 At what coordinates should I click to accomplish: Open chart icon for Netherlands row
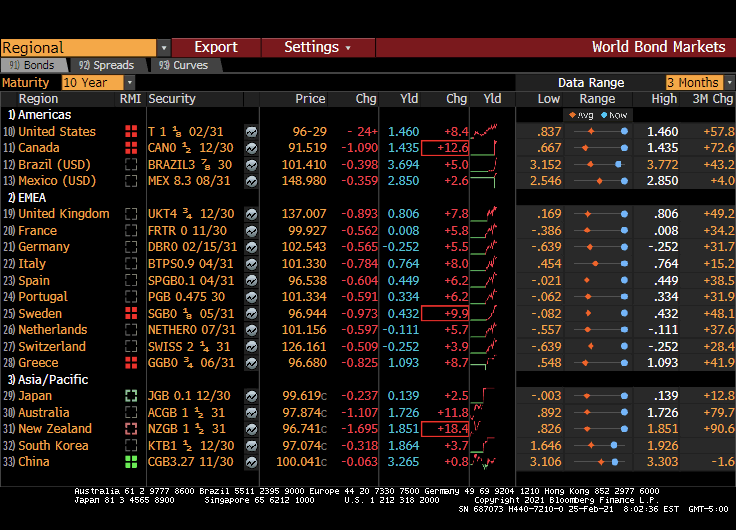252,330
